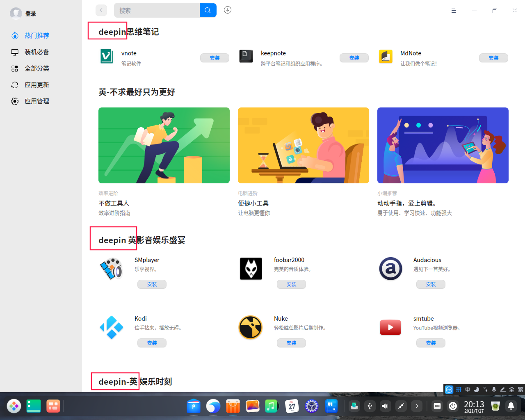This screenshot has width=525, height=420.
Task: Install vnote
Action: click(215, 58)
